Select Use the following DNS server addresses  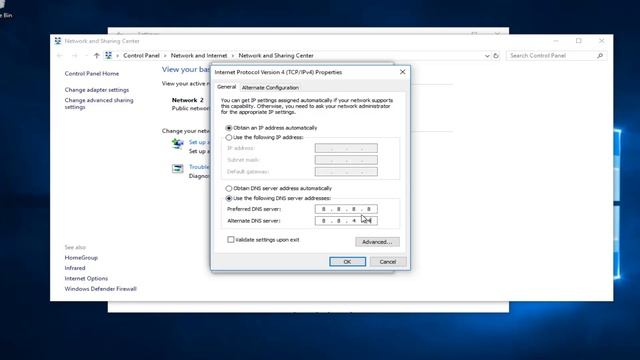(x=229, y=198)
